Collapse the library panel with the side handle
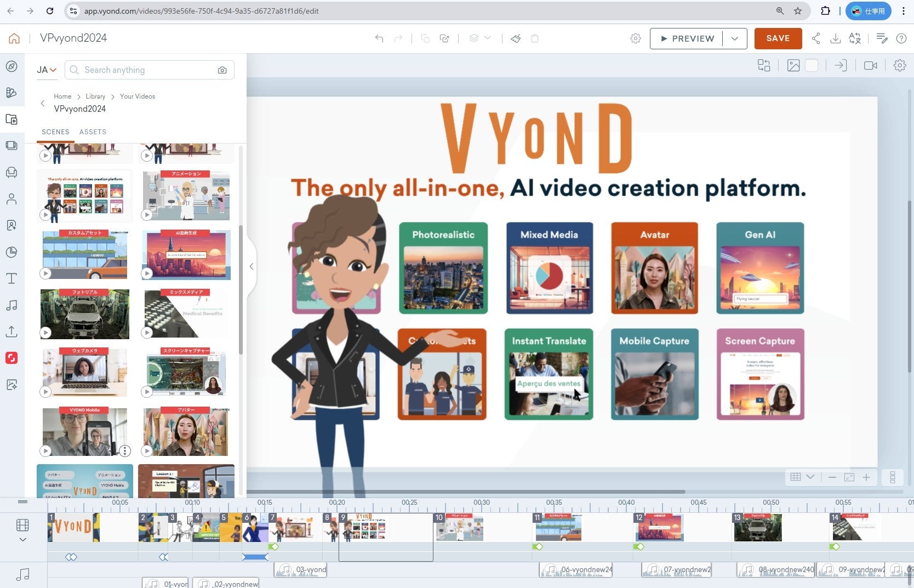 (x=251, y=266)
